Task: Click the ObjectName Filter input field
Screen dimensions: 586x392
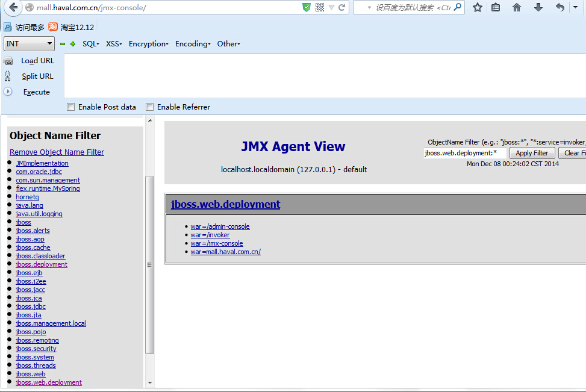Action: (465, 153)
